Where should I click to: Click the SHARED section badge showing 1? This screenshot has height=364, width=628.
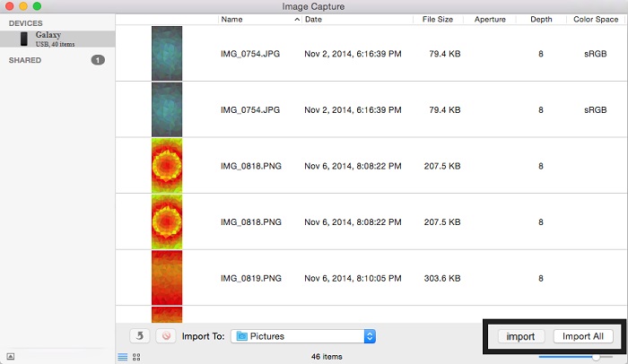(98, 60)
